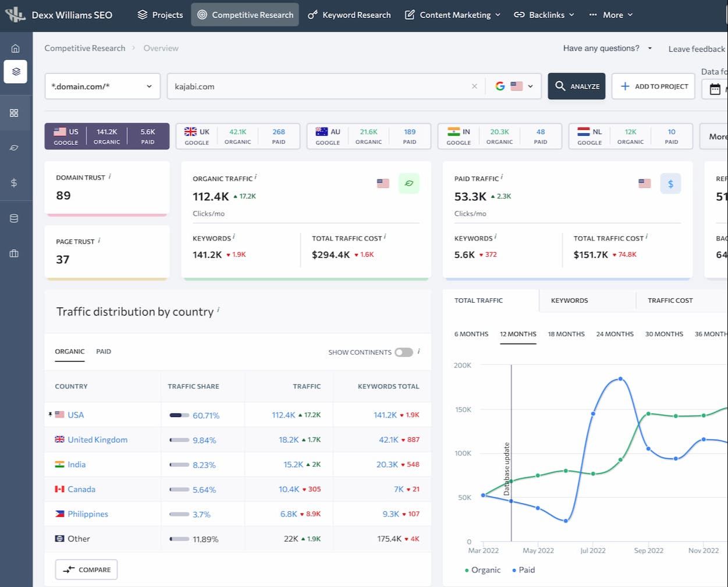728x587 pixels.
Task: Select the 24 Months chart range
Action: [615, 334]
